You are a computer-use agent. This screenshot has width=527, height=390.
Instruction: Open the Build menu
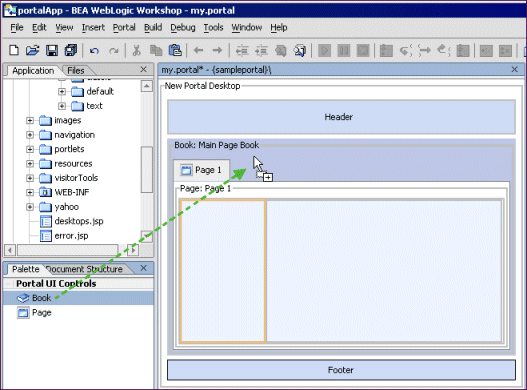(153, 28)
